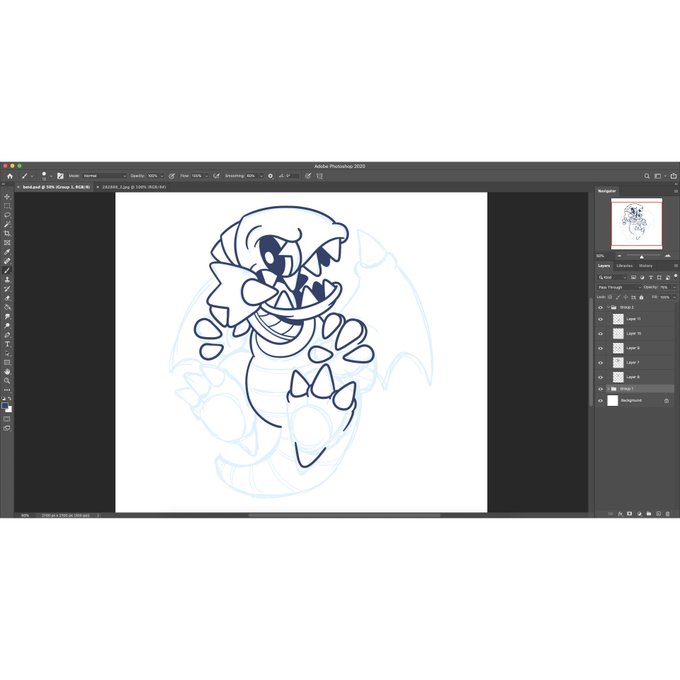Select the Hand tool
This screenshot has height=680, width=680.
(7, 372)
